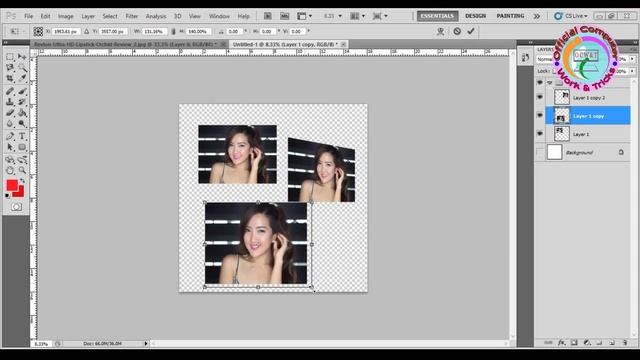Viewport: 640px width, 360px height.
Task: Open the Filter menu
Action: point(131,16)
